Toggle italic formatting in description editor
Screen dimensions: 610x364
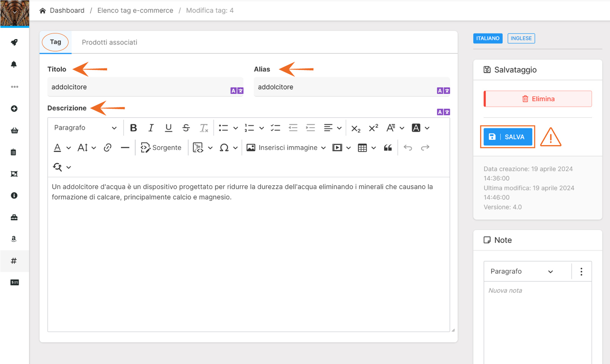tap(151, 128)
